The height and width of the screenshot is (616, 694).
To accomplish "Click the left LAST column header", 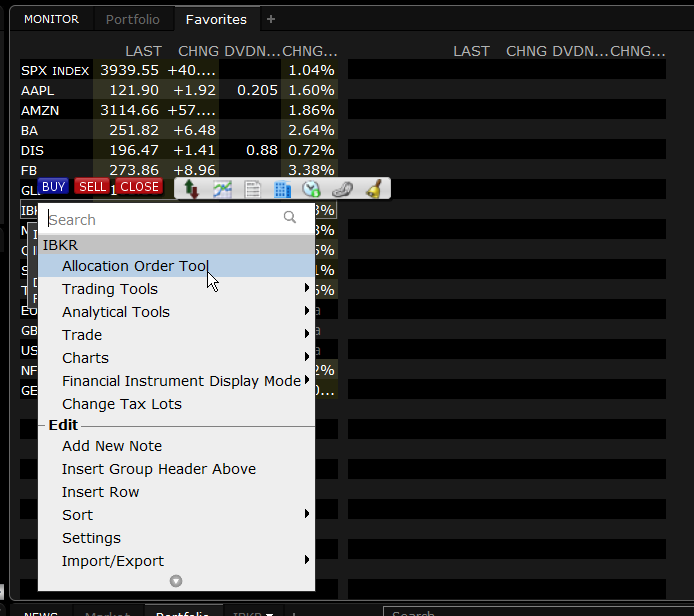I will click(143, 51).
